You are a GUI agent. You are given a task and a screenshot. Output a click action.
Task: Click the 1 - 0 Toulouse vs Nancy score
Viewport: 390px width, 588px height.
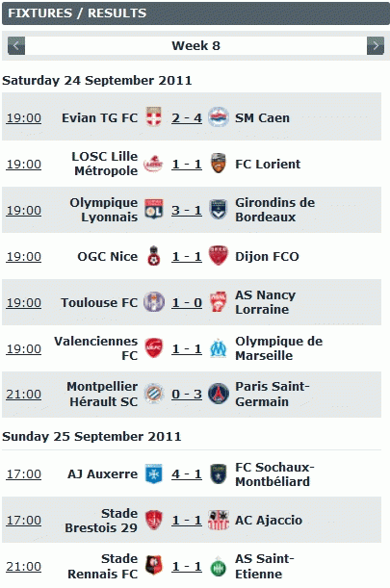tap(187, 302)
